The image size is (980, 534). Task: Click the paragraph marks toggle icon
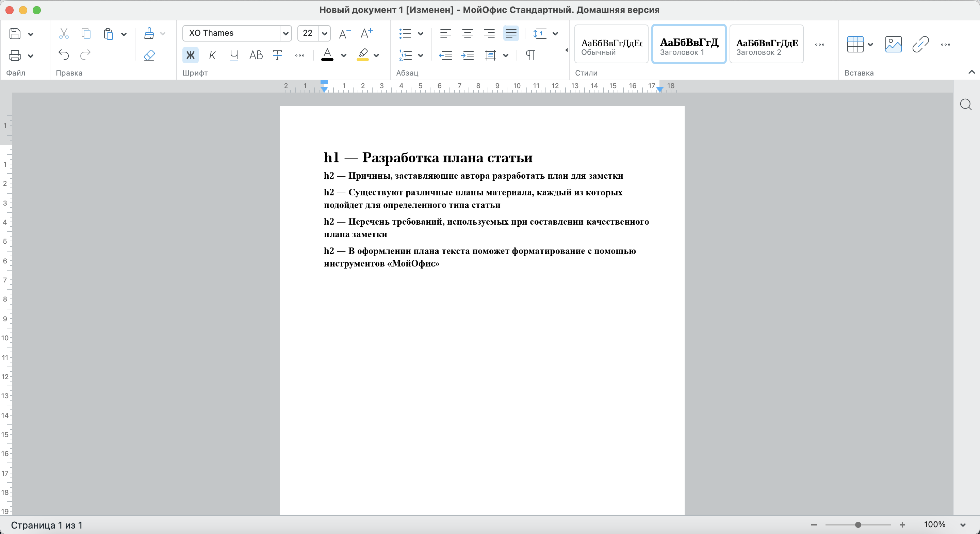point(531,55)
